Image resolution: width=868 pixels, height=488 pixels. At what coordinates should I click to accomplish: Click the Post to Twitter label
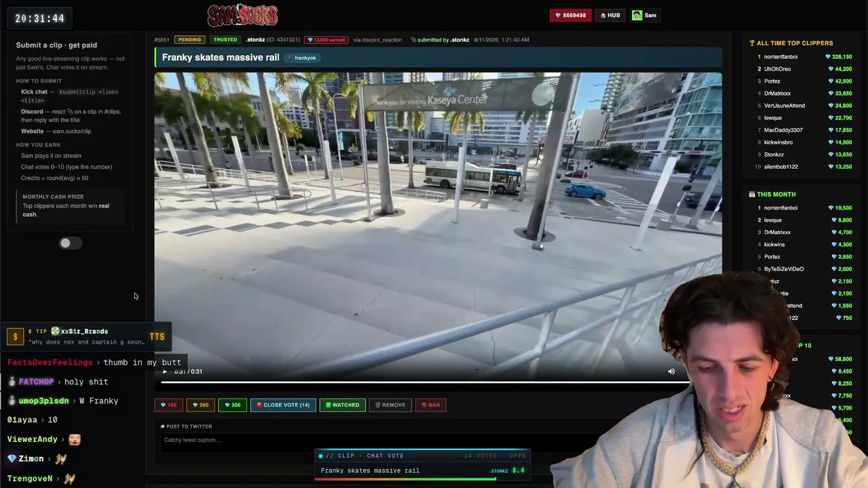tap(189, 426)
